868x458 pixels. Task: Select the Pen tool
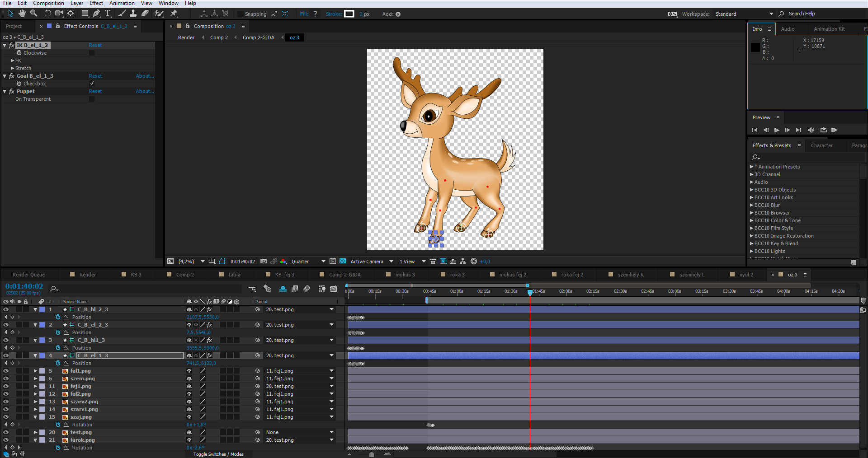(x=96, y=14)
